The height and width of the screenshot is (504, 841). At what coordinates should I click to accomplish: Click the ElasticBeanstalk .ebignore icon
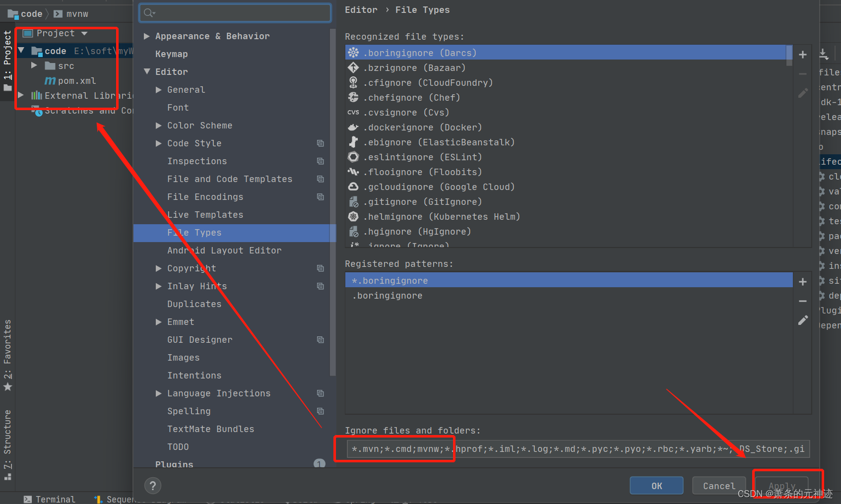tap(353, 142)
